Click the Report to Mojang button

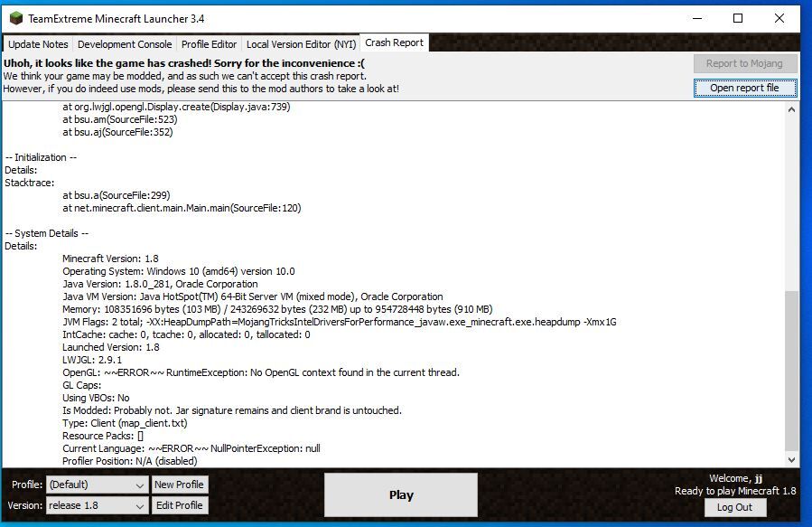744,64
